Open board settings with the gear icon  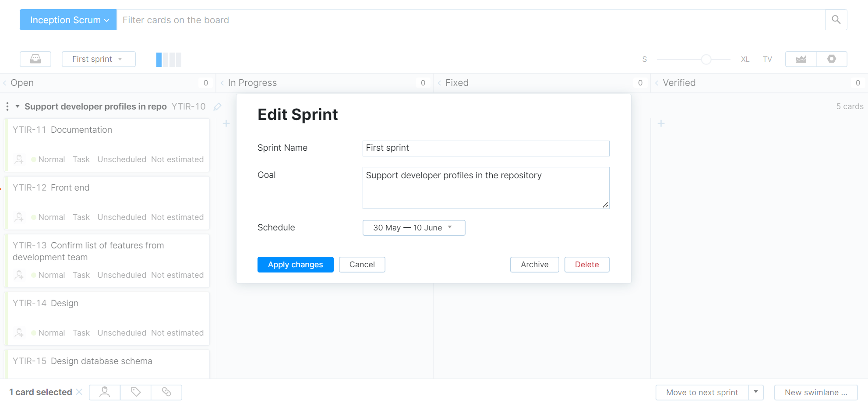[832, 59]
